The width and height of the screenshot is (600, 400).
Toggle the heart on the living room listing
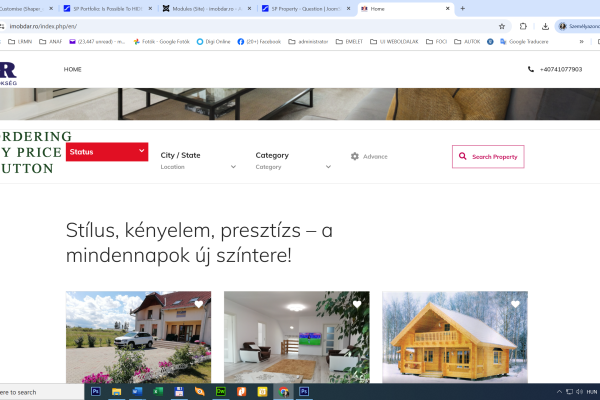tap(357, 304)
